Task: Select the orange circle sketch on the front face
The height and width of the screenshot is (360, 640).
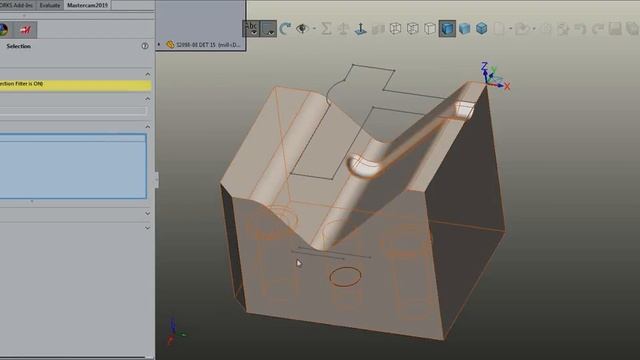Action: click(345, 277)
